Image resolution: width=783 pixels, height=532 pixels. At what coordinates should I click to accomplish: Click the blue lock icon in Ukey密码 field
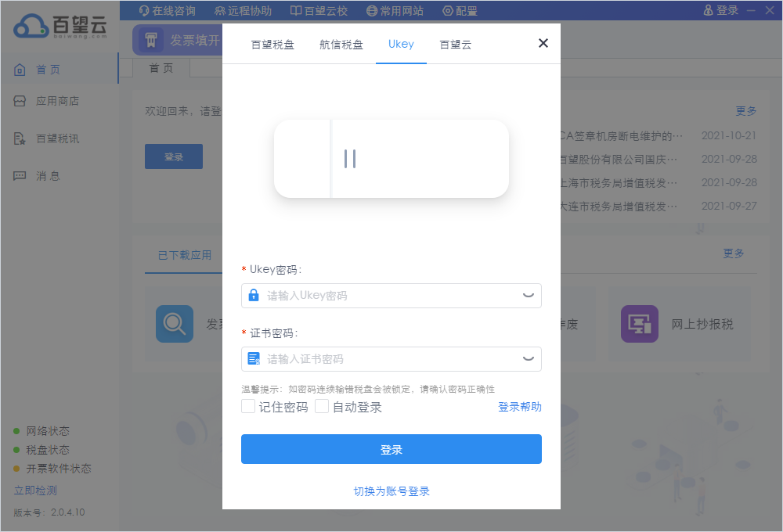(x=254, y=295)
